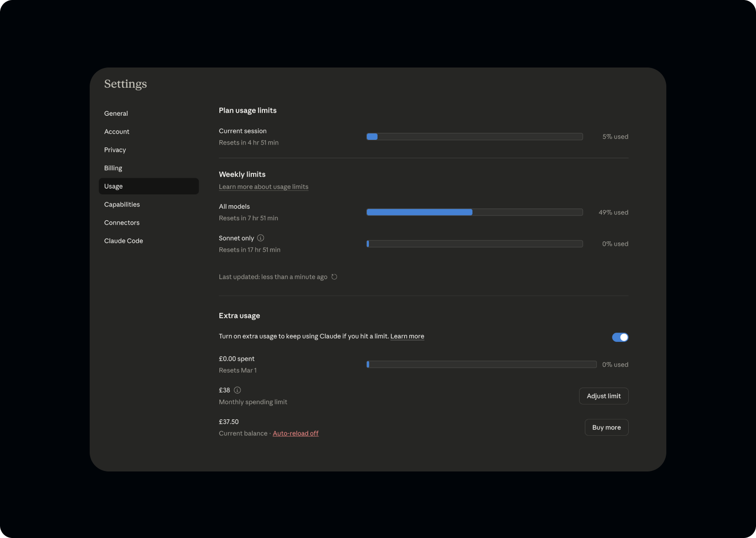Click the 'Current session' label

[243, 131]
